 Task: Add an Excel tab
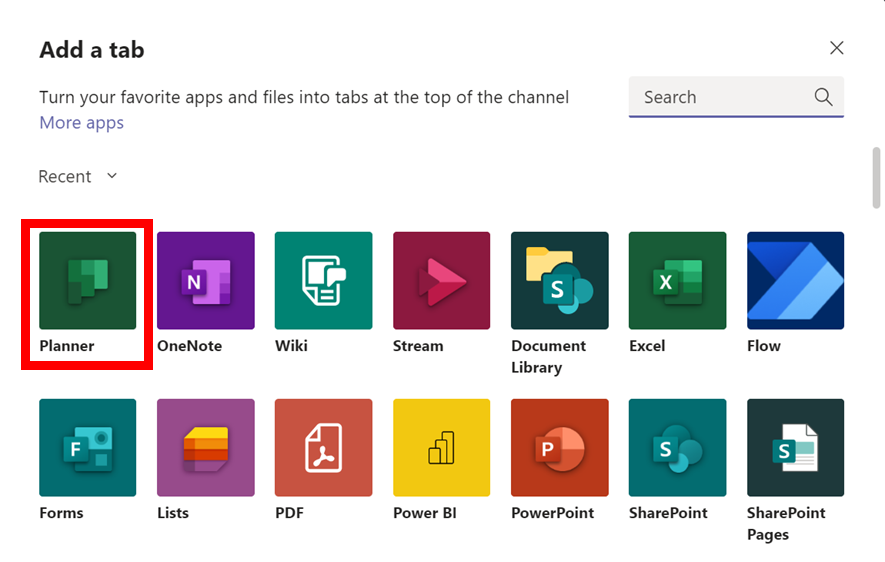tap(677, 280)
